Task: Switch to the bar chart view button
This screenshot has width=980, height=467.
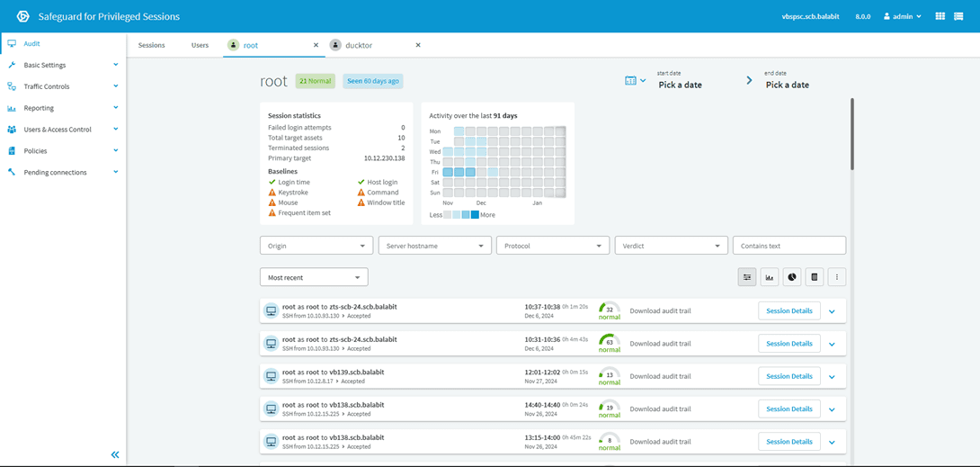Action: tap(770, 277)
